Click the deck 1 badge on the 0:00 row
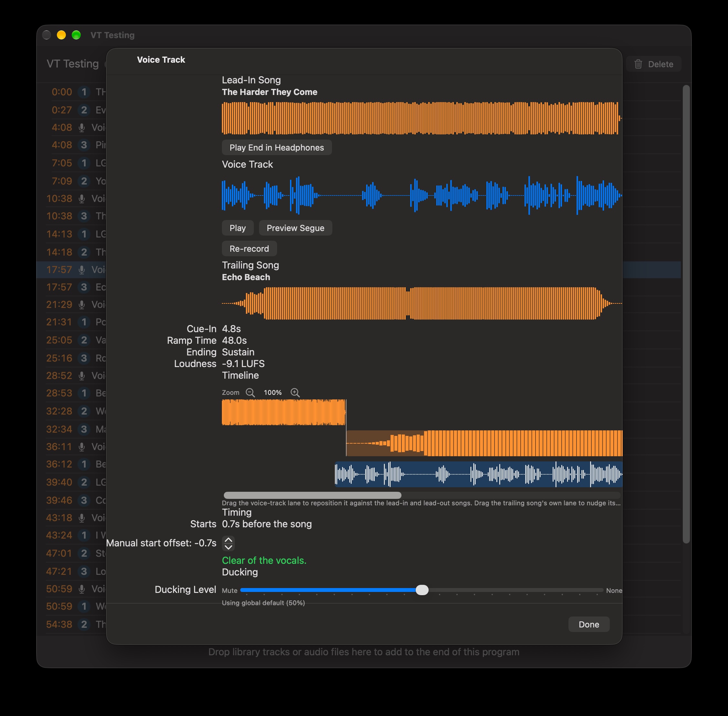This screenshot has width=728, height=716. coord(84,92)
